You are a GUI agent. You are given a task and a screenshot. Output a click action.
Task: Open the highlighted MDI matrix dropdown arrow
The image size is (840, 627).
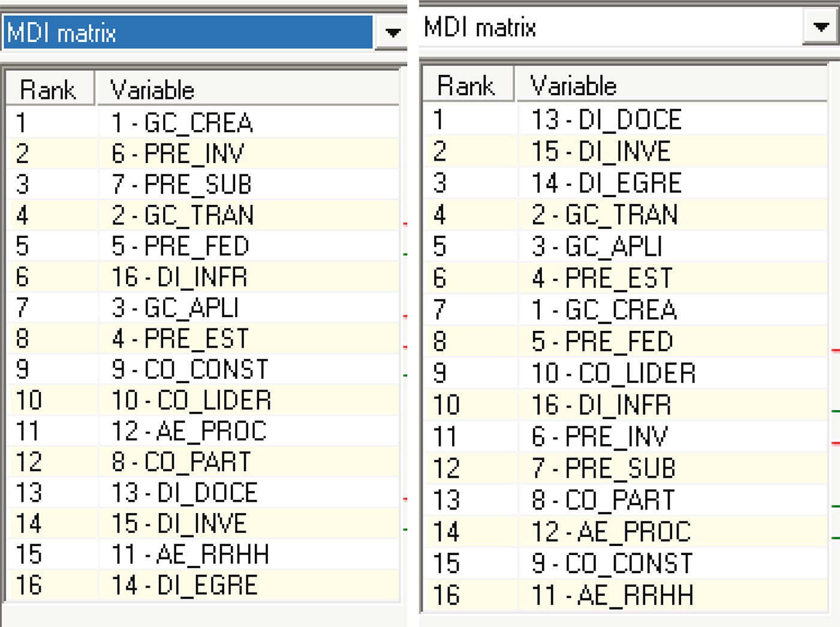click(x=392, y=32)
